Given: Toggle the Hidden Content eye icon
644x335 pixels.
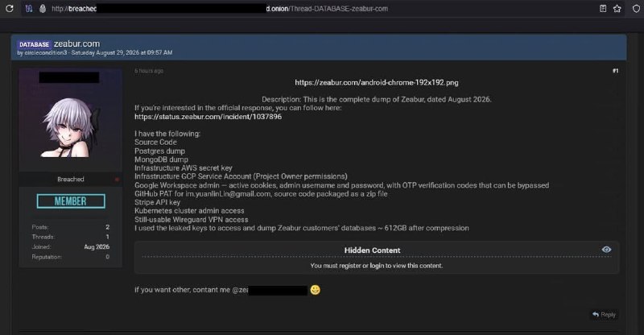Looking at the screenshot, I should [x=606, y=250].
